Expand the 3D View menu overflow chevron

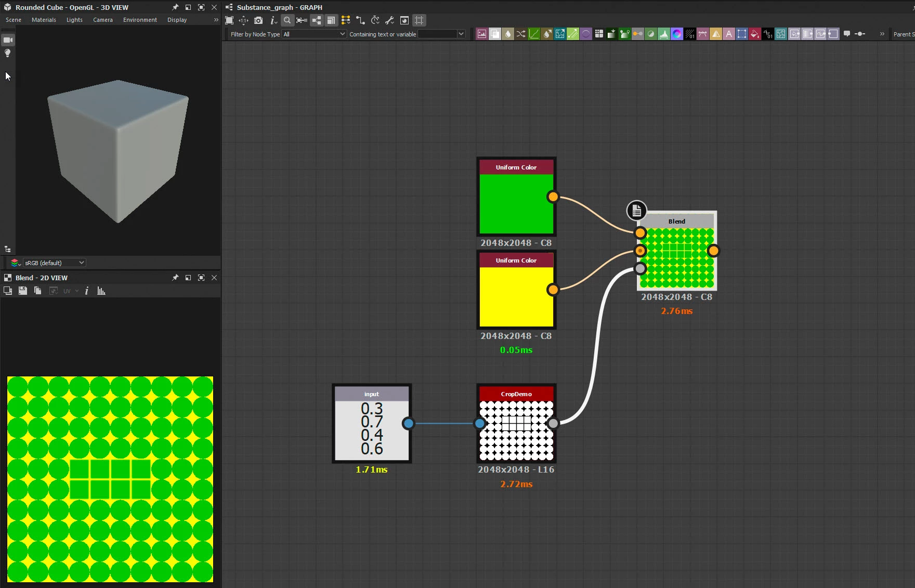pos(216,20)
